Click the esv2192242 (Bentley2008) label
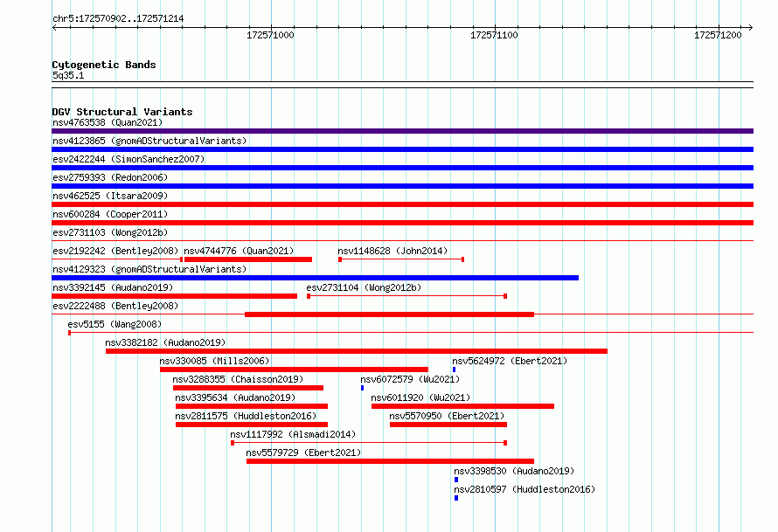Viewport: 778px width, 532px height. coord(115,251)
